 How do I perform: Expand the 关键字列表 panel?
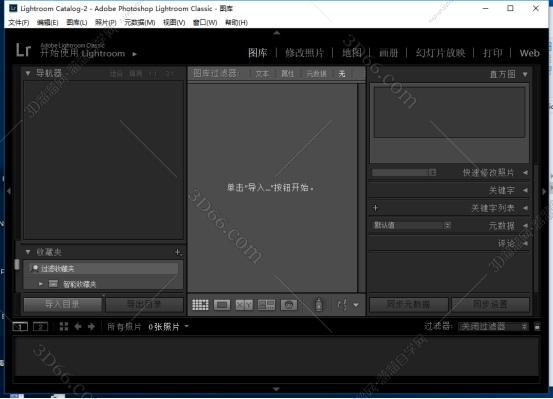[525, 208]
